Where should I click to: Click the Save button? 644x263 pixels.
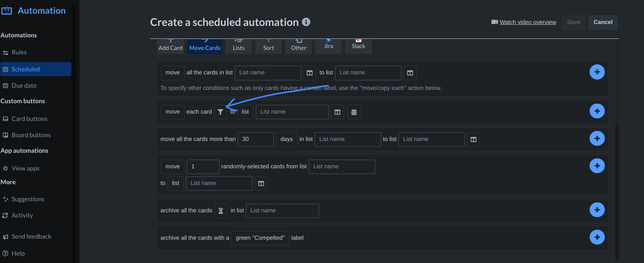(x=574, y=22)
